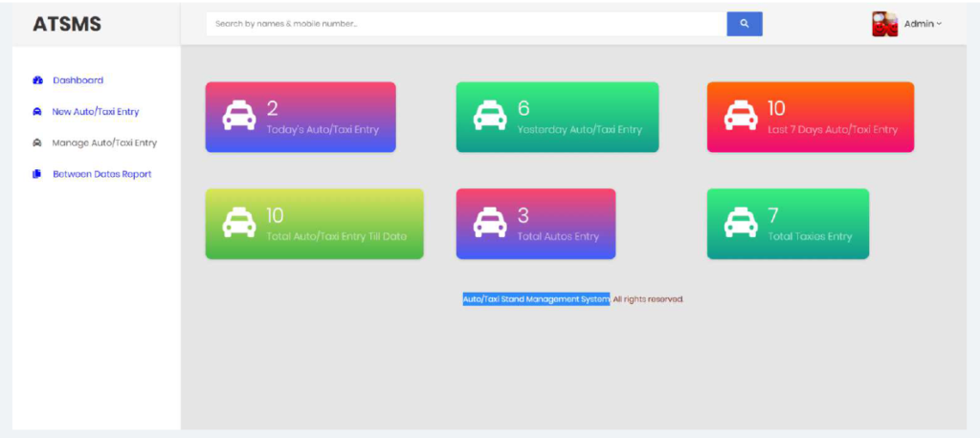Click the car icon beside New Auto/Taxi Entry
This screenshot has width=980, height=438.
[37, 112]
